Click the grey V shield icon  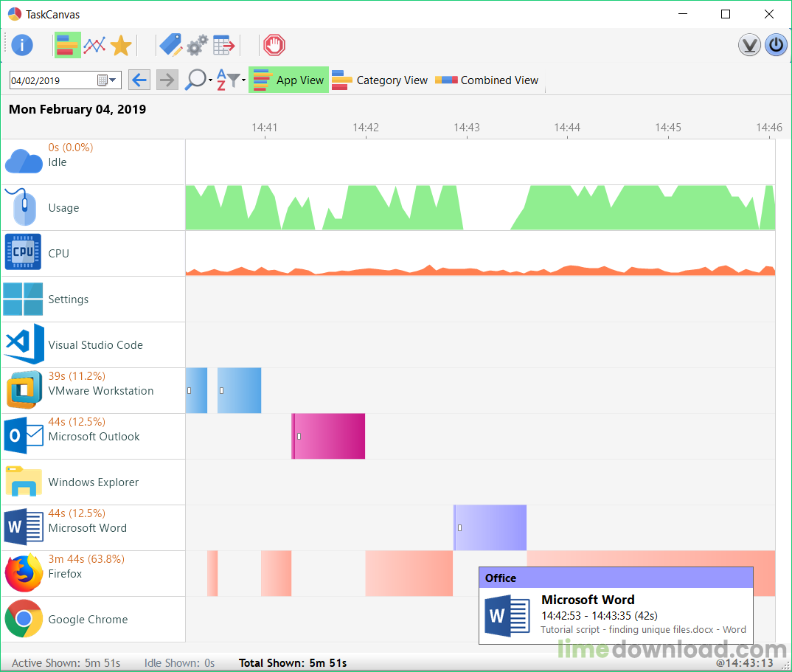coord(749,46)
